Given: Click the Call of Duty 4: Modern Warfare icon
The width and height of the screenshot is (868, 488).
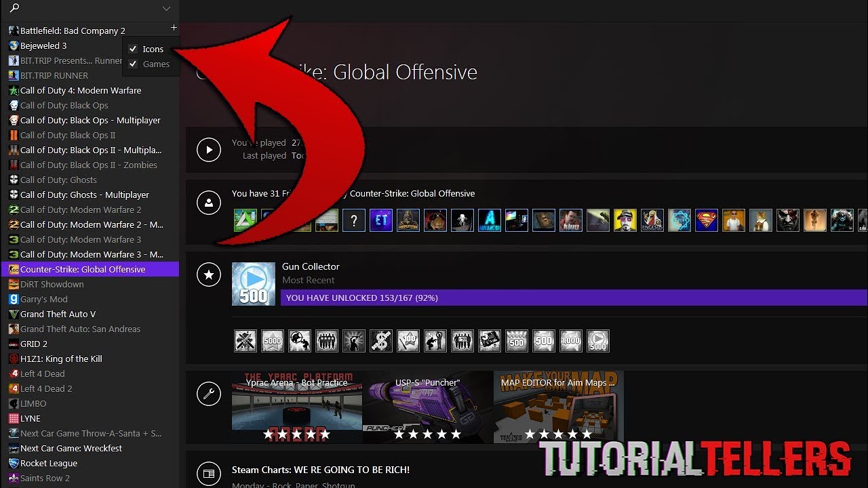Looking at the screenshot, I should 14,90.
